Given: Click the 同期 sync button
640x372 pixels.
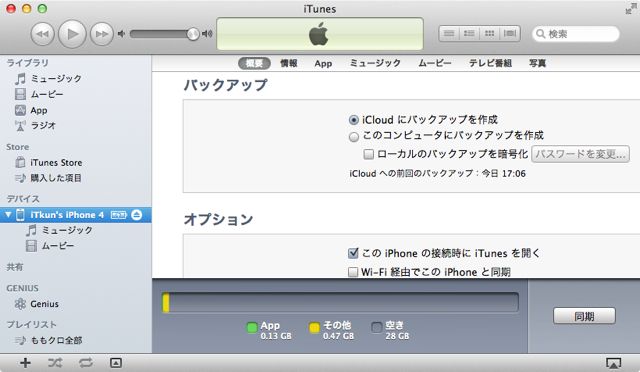Looking at the screenshot, I should 584,316.
